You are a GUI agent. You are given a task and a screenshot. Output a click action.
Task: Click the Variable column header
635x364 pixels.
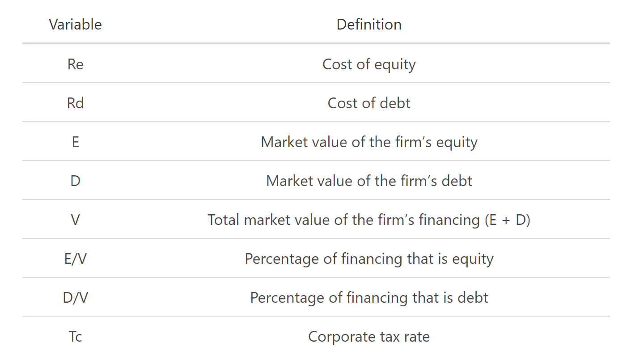coord(75,24)
